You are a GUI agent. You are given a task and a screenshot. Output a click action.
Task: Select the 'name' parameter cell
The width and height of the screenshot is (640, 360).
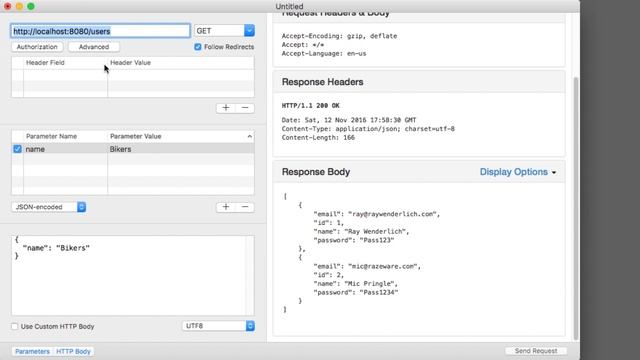[x=65, y=149]
